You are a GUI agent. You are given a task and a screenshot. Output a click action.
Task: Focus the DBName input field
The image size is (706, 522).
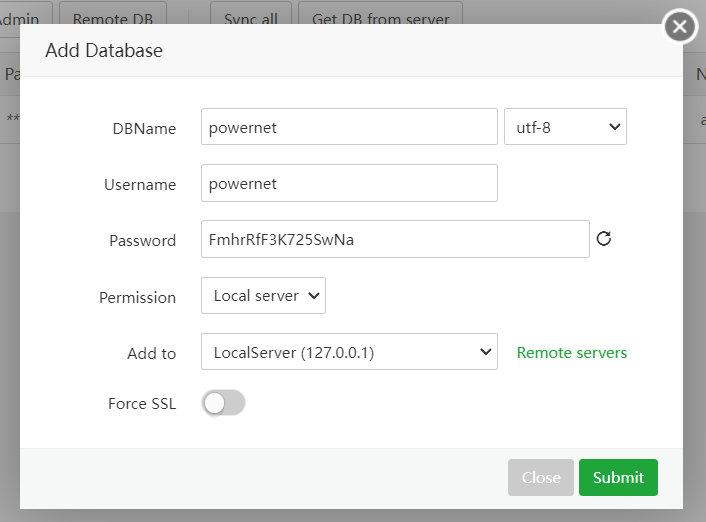pyautogui.click(x=349, y=128)
